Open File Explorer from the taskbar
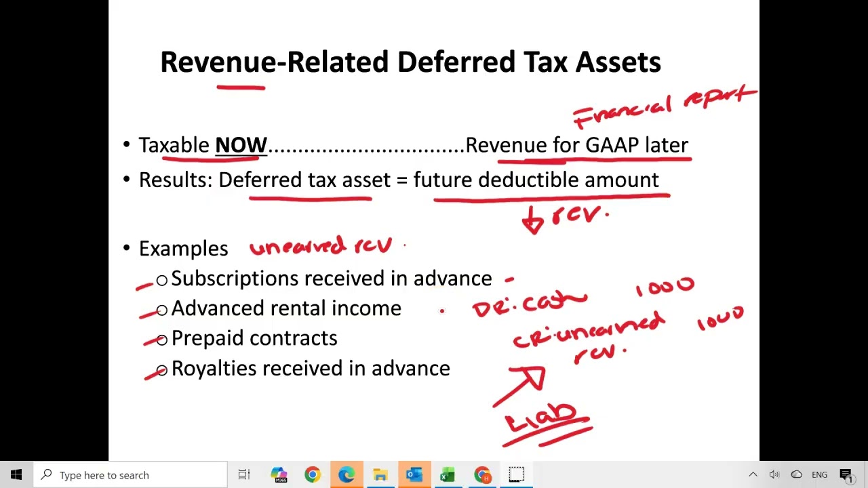 380,475
